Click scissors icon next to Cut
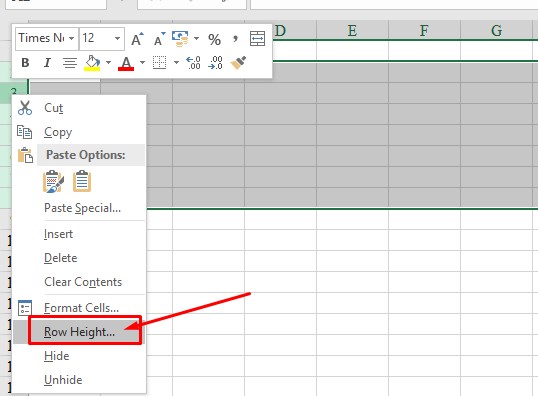 [x=25, y=108]
